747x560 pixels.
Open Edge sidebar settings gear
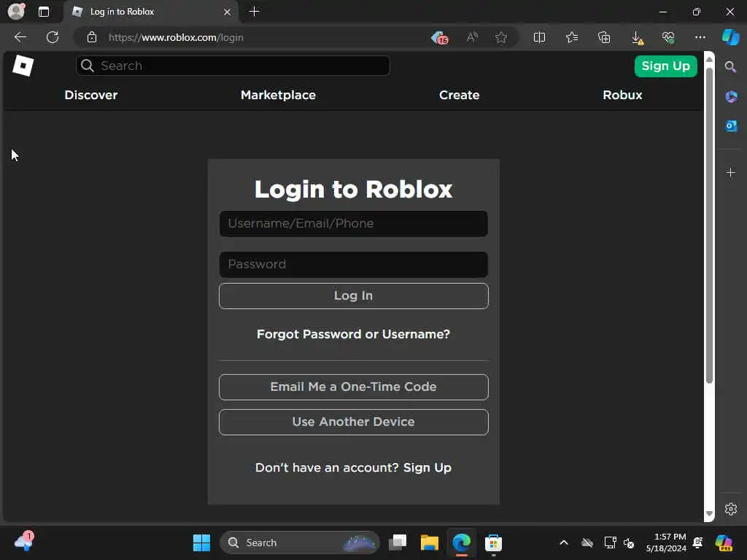pos(731,509)
